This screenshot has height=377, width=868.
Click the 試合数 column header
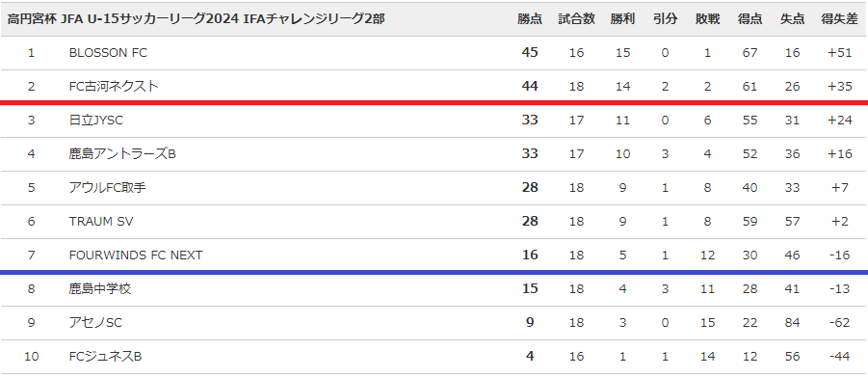coord(576,19)
